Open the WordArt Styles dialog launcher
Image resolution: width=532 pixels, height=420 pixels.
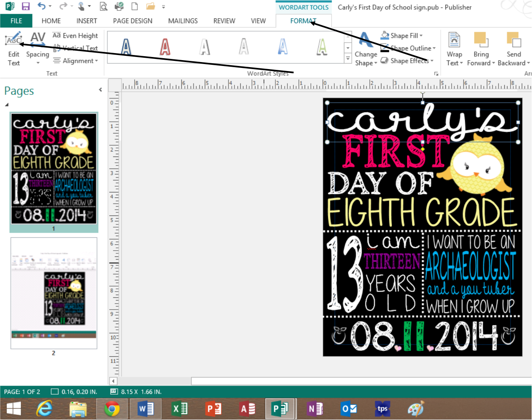point(436,73)
